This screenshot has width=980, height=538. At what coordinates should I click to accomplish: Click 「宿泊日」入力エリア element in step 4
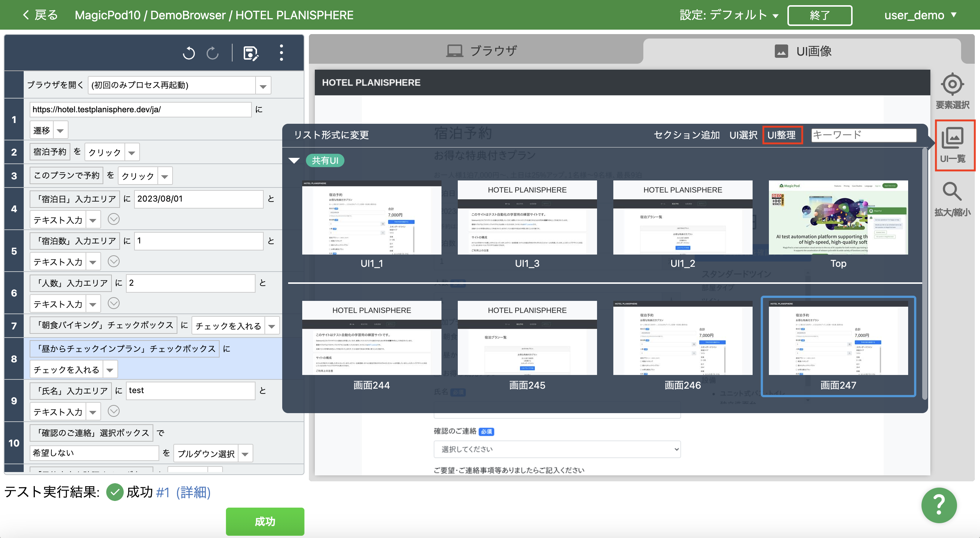(x=75, y=199)
